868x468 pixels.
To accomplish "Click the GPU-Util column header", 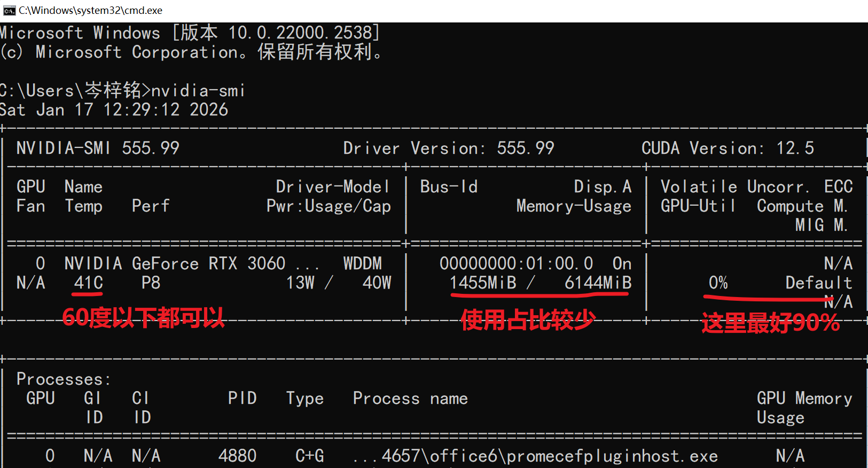I will [698, 206].
